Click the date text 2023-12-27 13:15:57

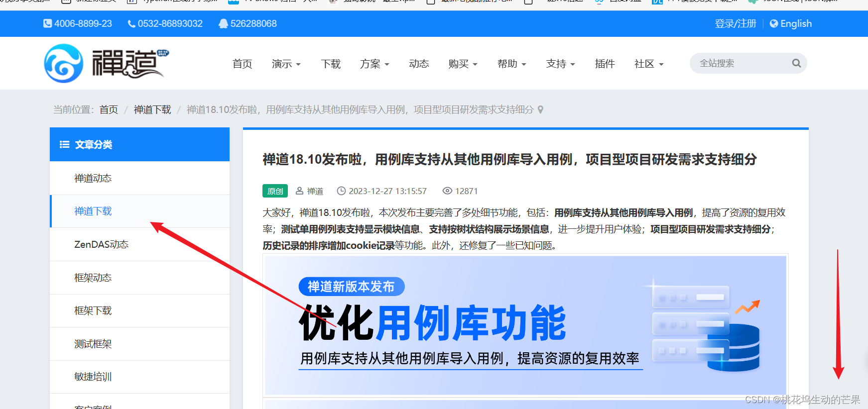tap(387, 191)
